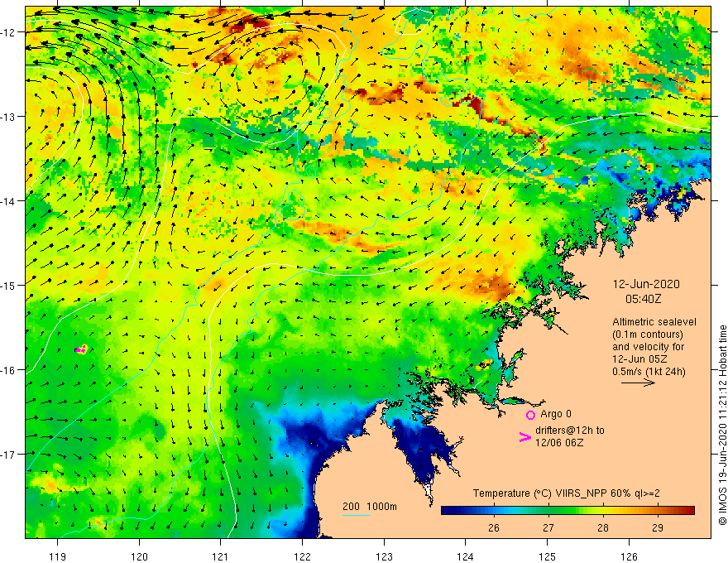This screenshot has width=728, height=563.
Task: Click latitude axis label -15
Action: [9, 285]
